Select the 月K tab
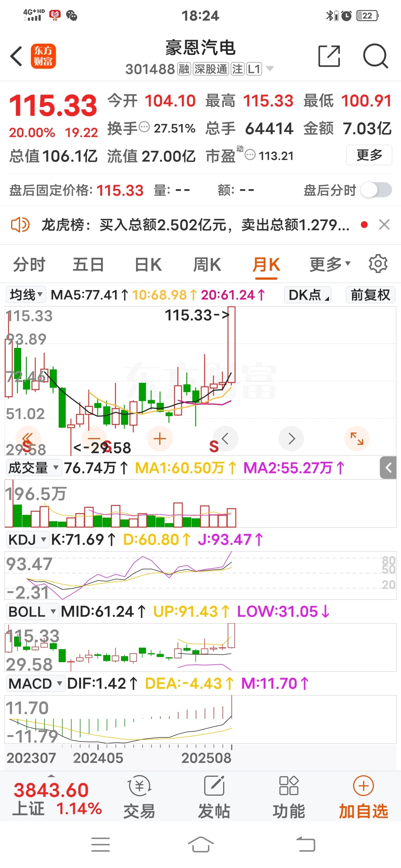The image size is (401, 868). (266, 265)
